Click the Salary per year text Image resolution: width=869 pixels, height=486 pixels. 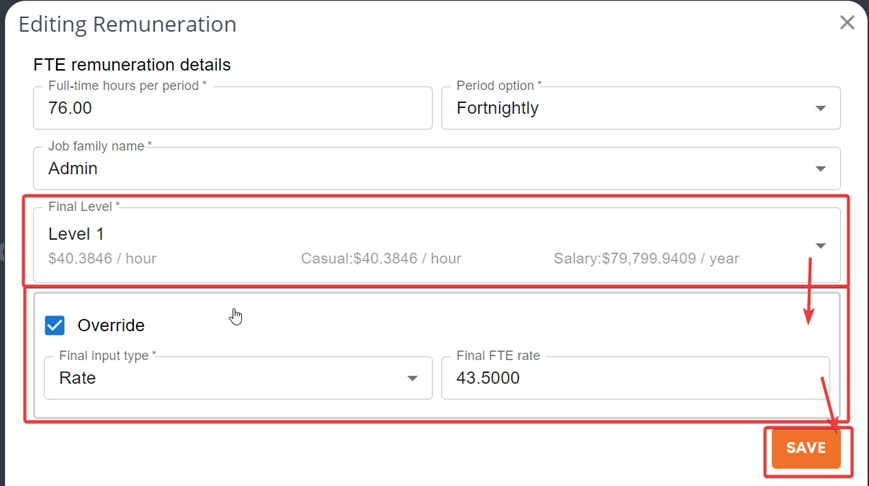click(646, 258)
